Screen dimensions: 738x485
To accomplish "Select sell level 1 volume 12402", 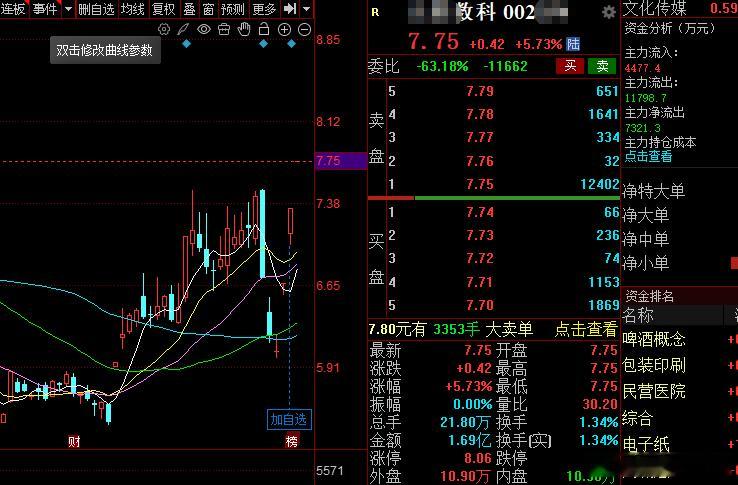I will coord(600,184).
